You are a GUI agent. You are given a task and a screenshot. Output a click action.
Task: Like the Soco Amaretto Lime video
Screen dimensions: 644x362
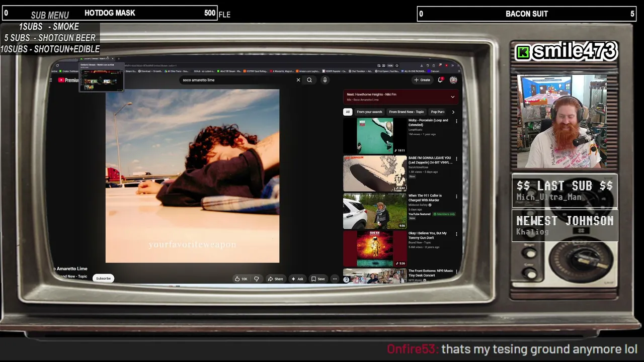241,279
